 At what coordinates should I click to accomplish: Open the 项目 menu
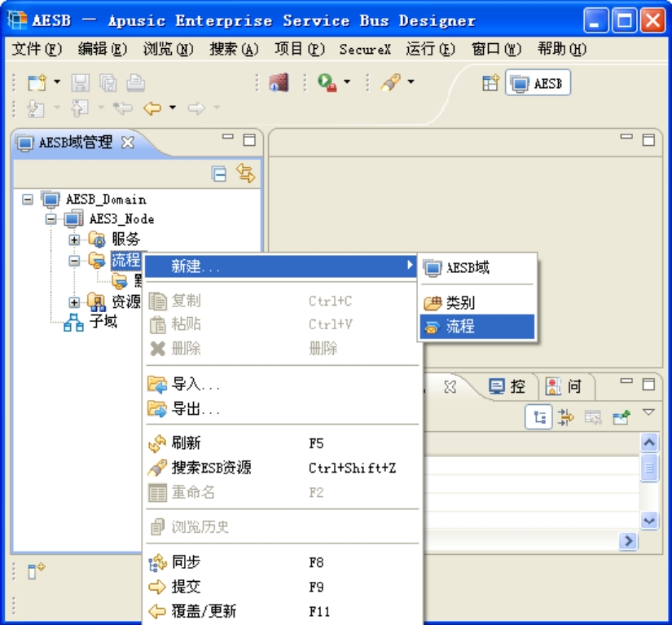[300, 49]
